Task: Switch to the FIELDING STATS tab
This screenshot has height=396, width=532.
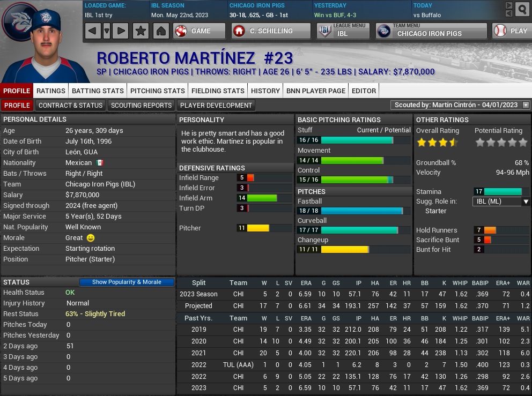Action: (218, 91)
